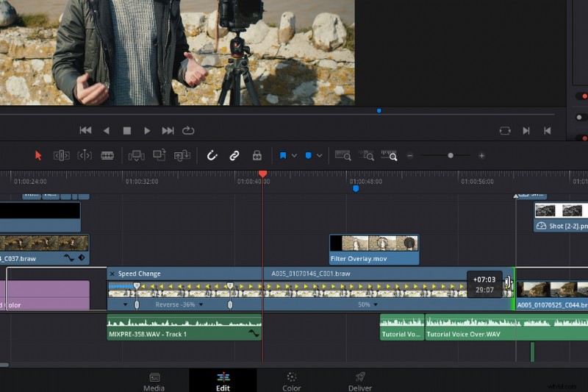Select the purple color clip
Image resolution: width=588 pixels, height=392 pixels.
click(45, 295)
